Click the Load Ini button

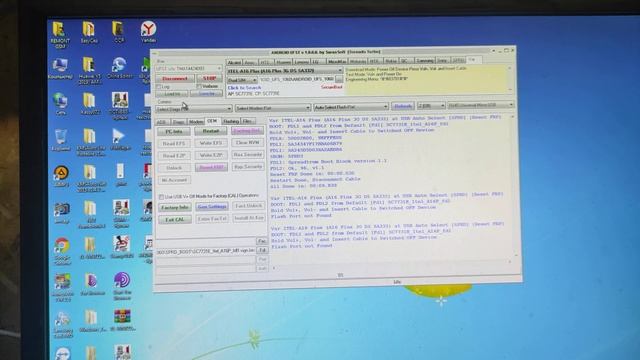click(173, 94)
